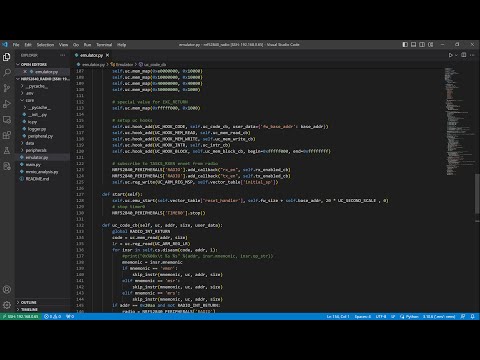Viewport: 480px width, 360px height.
Task: Open the Selection menu
Action: click(45, 45)
